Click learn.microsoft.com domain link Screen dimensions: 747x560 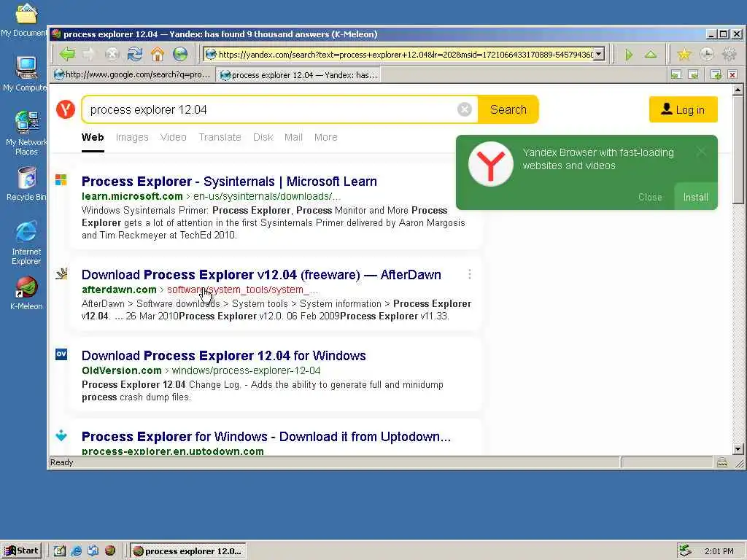(x=132, y=196)
